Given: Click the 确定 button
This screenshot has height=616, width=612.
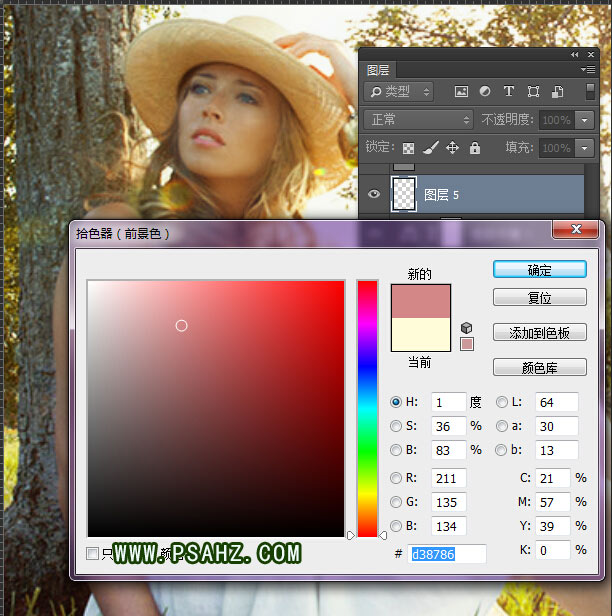Looking at the screenshot, I should click(x=539, y=269).
